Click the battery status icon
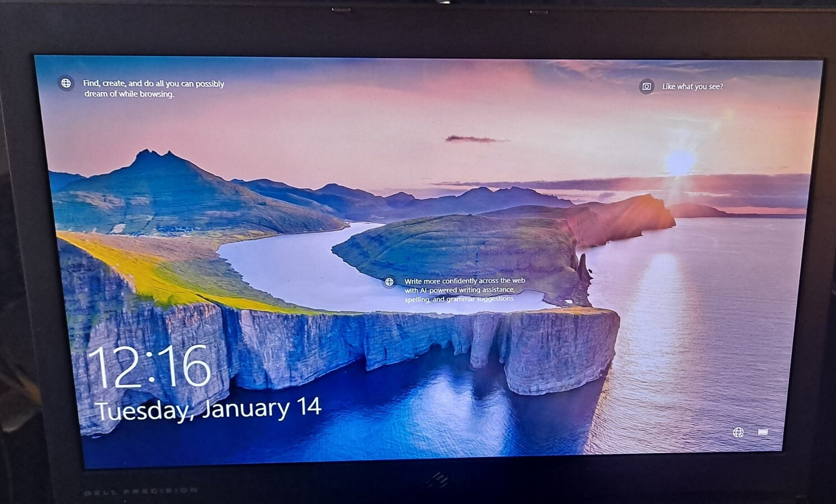836x504 pixels. coord(763,432)
